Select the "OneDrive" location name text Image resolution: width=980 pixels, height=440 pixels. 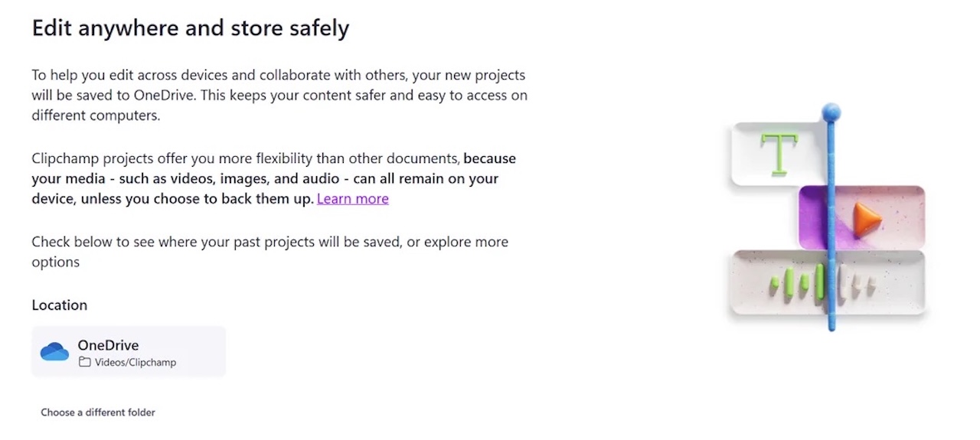[x=108, y=345]
